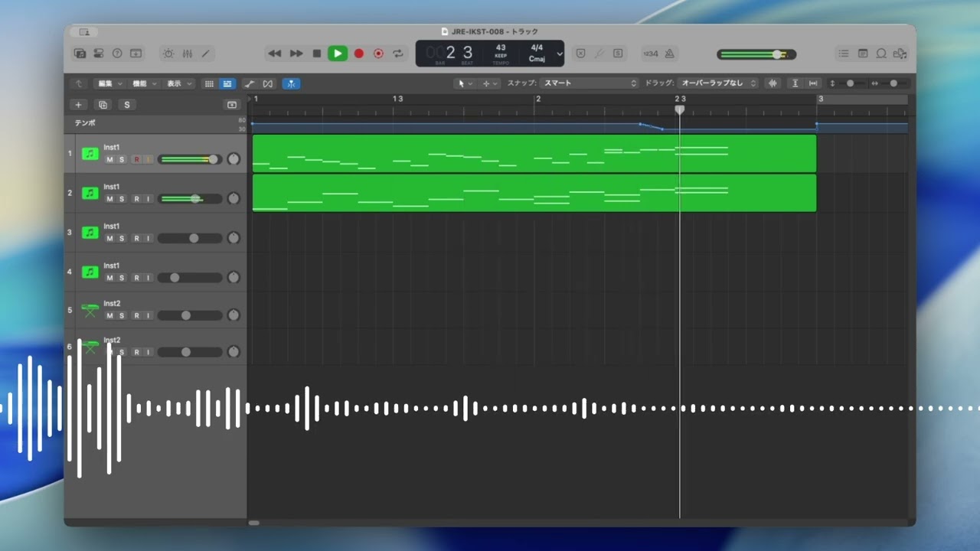The height and width of the screenshot is (551, 980).
Task: Click the Cmaj key display
Action: [537, 59]
